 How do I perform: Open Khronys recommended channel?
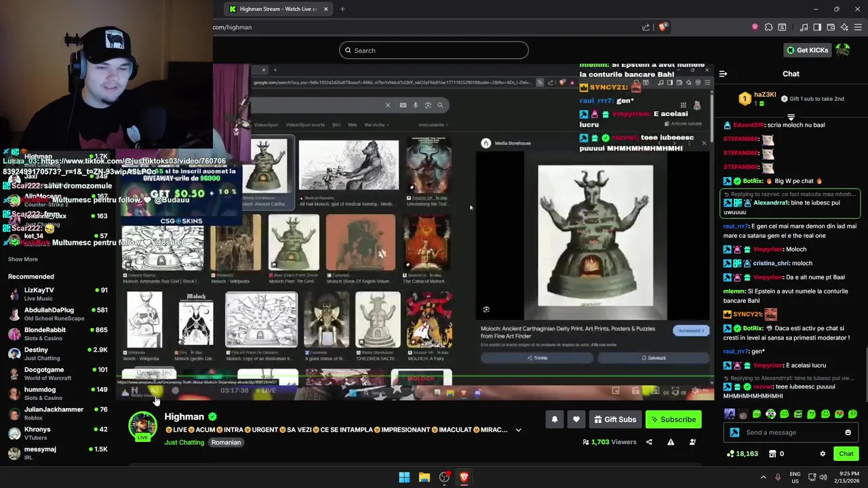58,433
